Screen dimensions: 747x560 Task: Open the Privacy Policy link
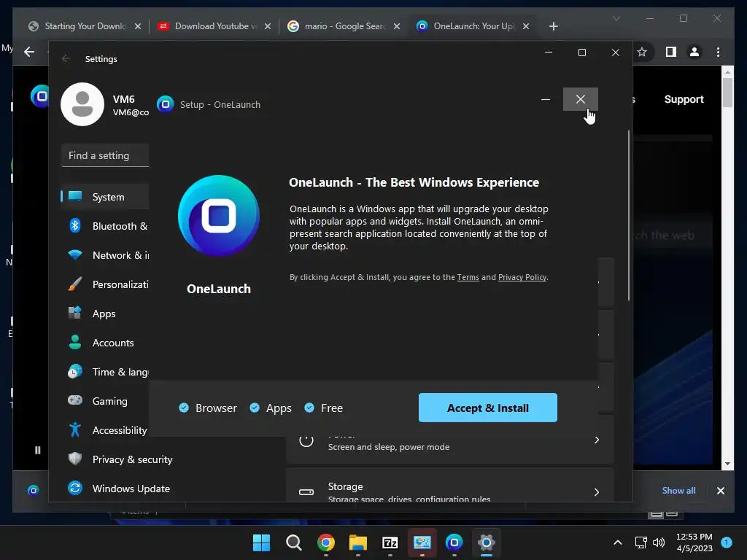click(x=522, y=277)
